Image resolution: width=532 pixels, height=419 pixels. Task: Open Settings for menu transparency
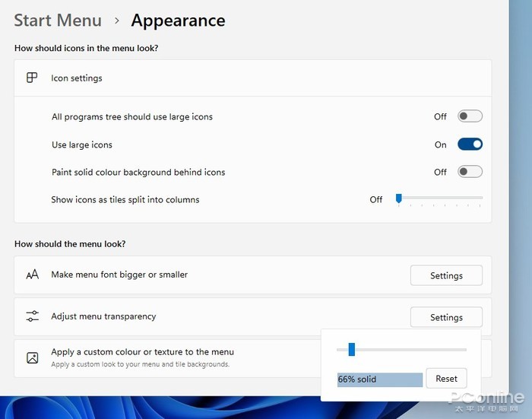[446, 317]
